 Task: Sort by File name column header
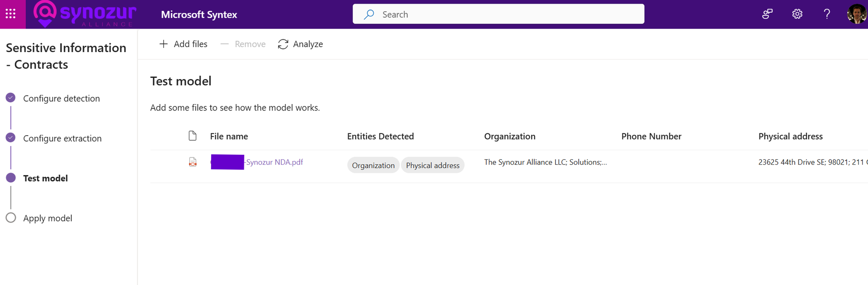tap(229, 136)
